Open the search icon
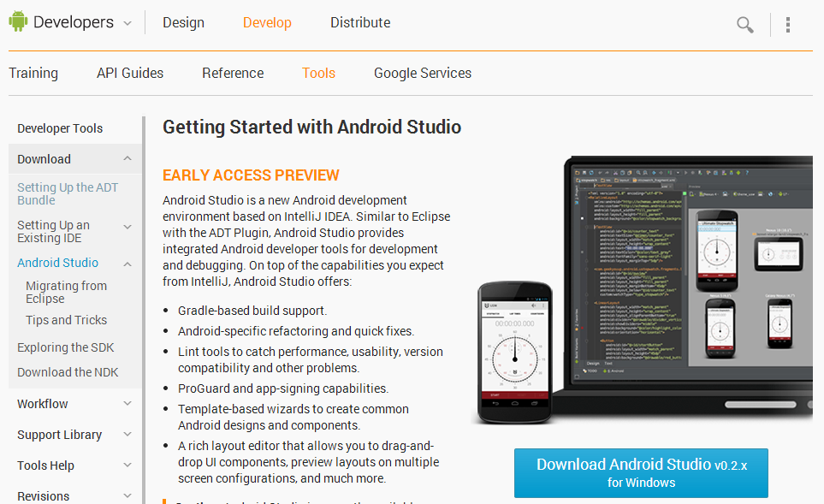Screen dimensions: 824x504 pyautogui.click(x=744, y=25)
